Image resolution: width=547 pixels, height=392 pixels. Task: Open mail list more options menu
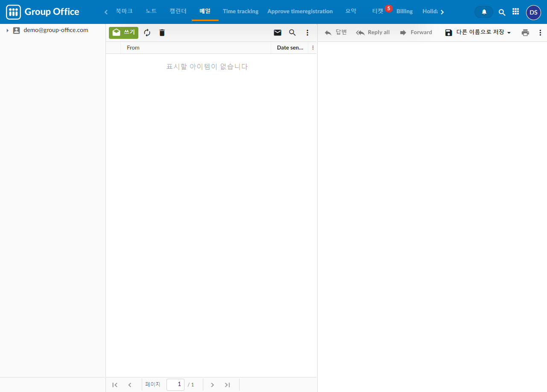click(307, 33)
